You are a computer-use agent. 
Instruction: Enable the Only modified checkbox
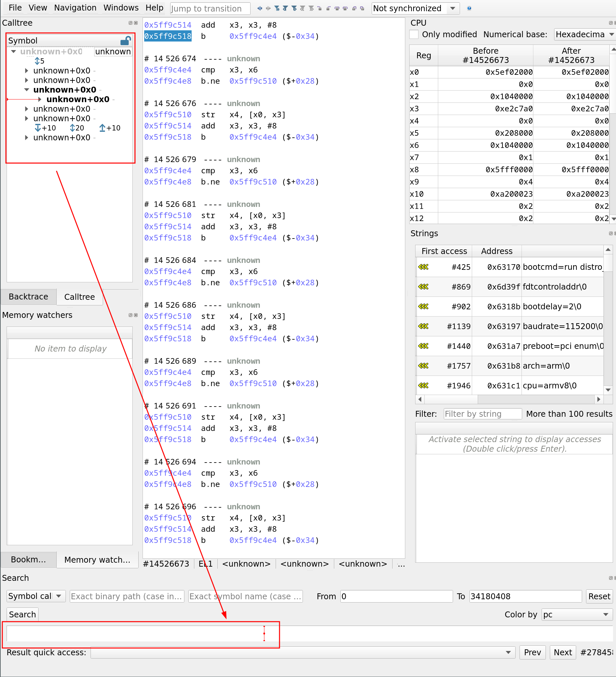(414, 34)
